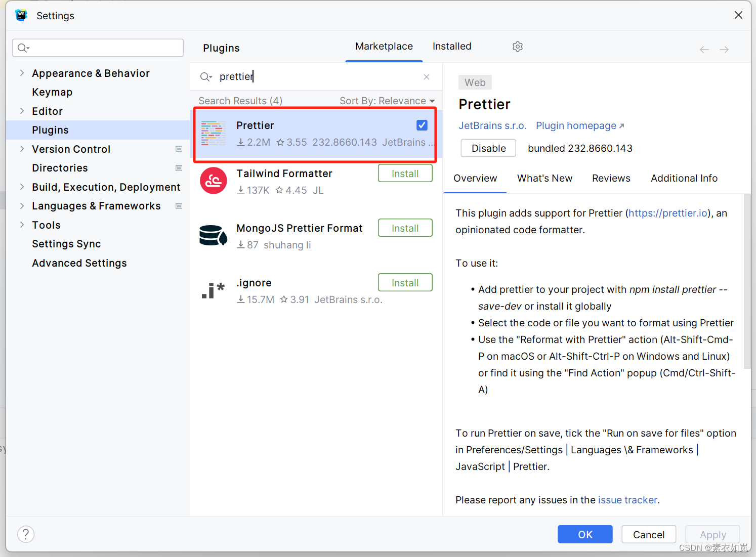The image size is (756, 557).
Task: Click the WebStorm logo in the title bar
Action: pos(21,16)
